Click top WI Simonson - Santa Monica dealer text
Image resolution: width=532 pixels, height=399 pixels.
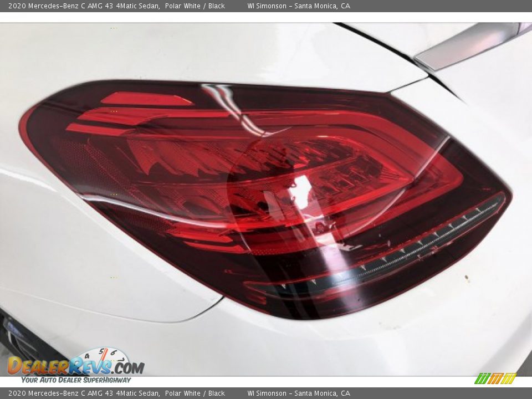[x=298, y=6]
